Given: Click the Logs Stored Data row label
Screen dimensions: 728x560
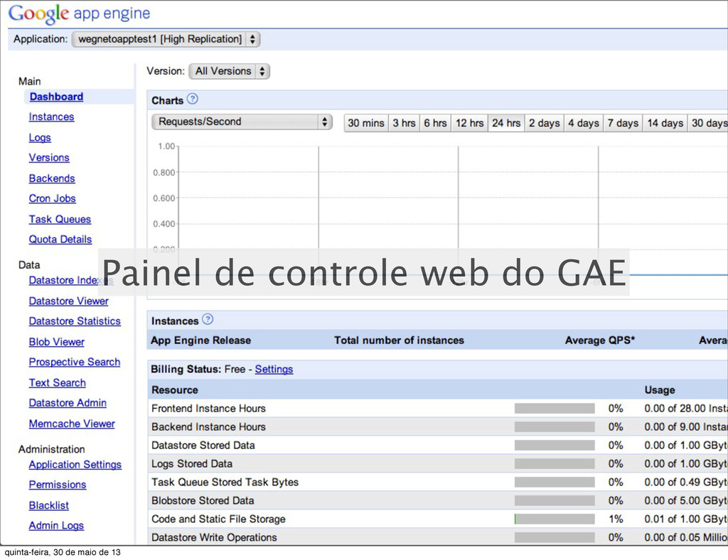Looking at the screenshot, I should coord(192,463).
